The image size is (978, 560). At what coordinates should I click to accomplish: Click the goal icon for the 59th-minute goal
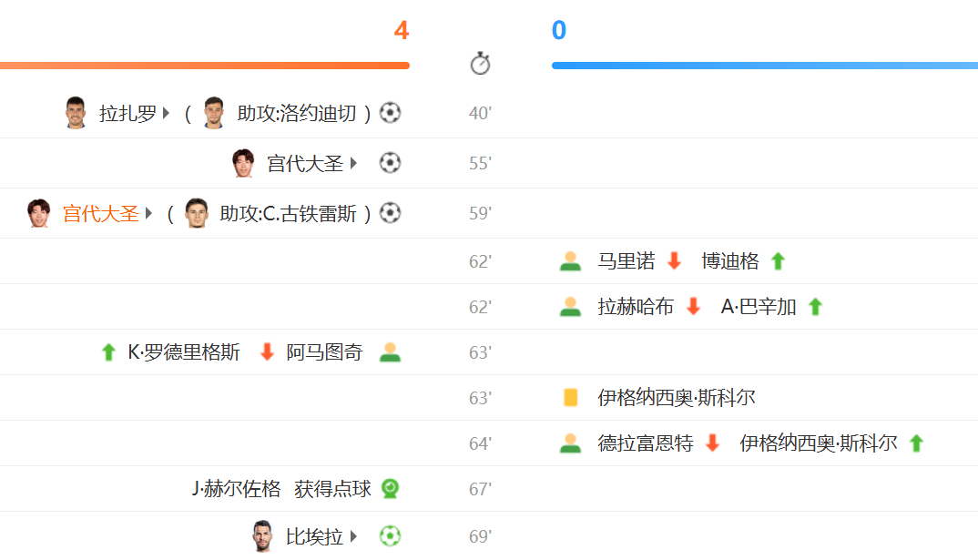tap(390, 212)
